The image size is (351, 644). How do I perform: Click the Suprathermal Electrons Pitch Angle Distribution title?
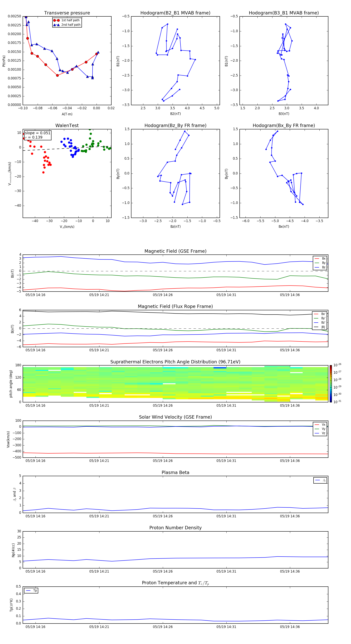(175, 362)
